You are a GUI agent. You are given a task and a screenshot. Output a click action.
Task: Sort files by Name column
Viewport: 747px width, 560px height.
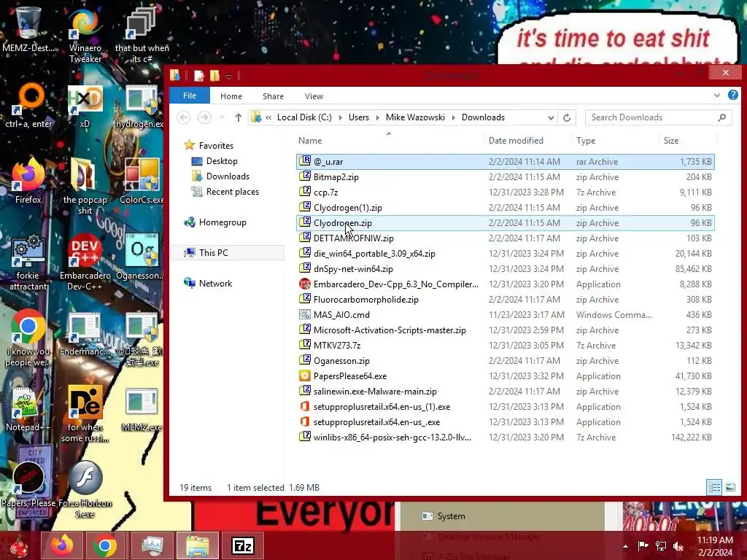[310, 141]
